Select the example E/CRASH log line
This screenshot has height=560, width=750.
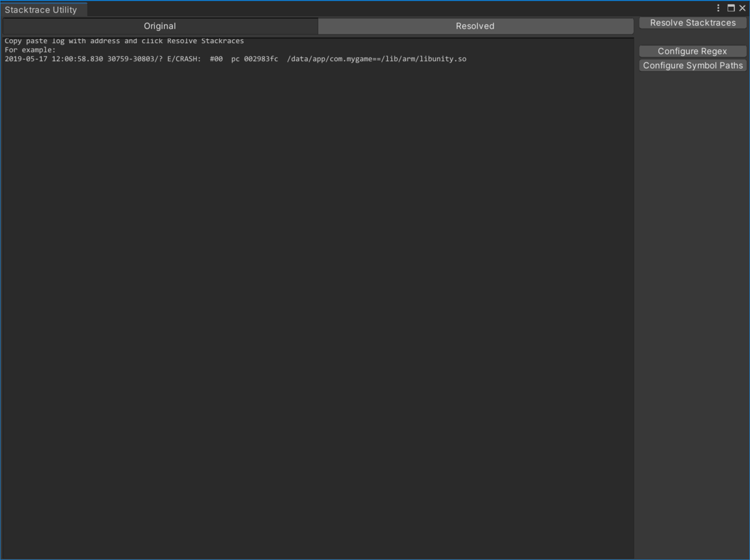[236, 58]
